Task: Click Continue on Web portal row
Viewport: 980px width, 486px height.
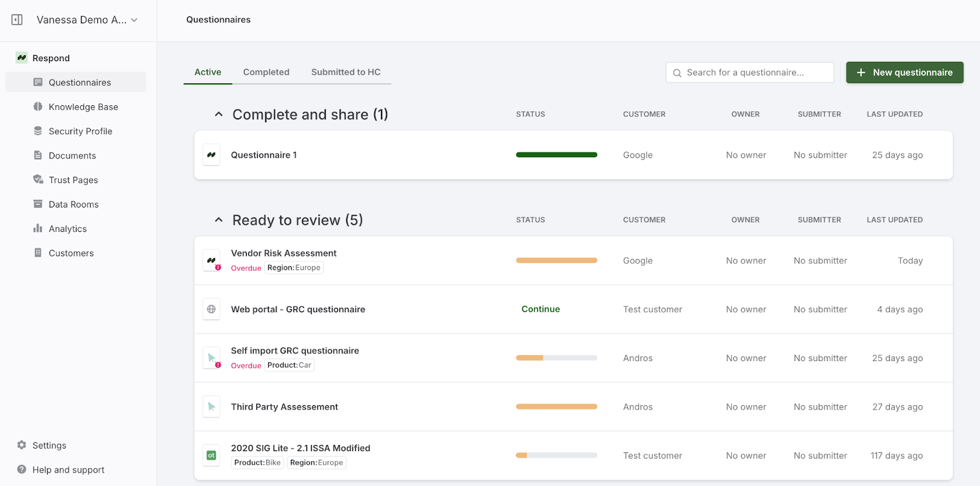Action: coord(541,309)
